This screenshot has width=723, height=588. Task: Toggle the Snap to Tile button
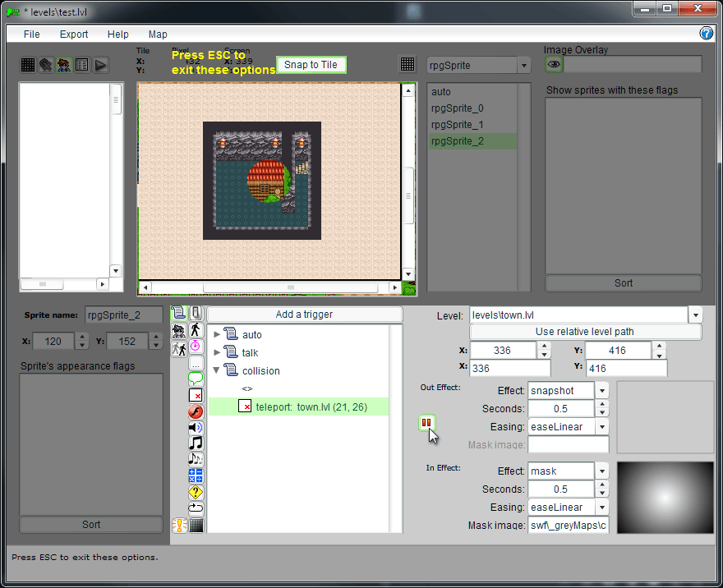pyautogui.click(x=311, y=65)
